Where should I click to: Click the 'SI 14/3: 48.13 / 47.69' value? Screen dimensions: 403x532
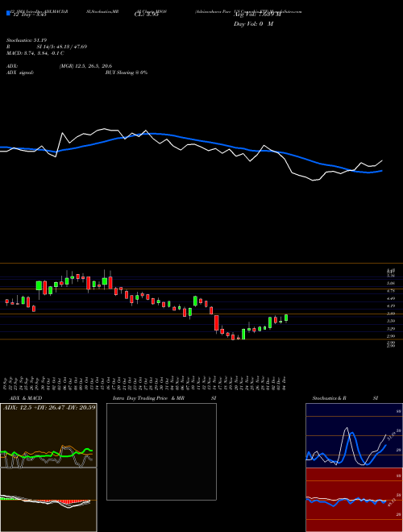point(62,47)
